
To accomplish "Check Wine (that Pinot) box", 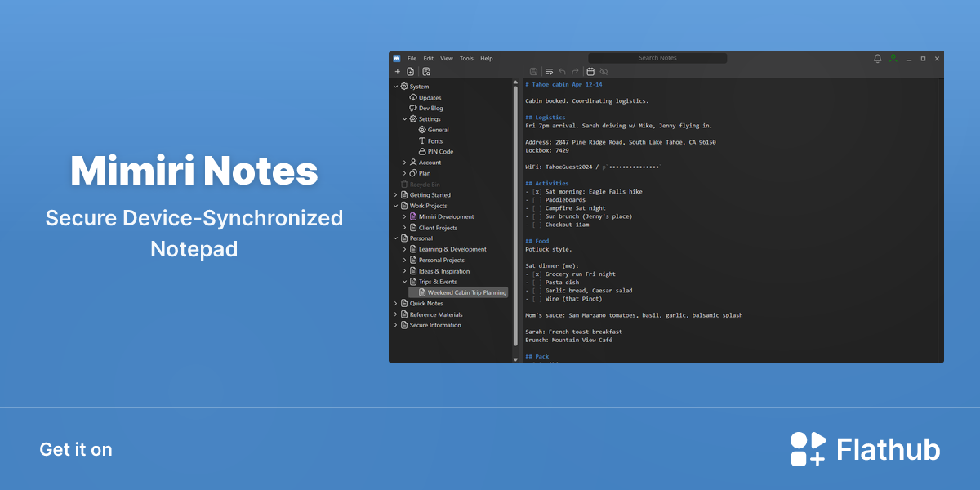I will click(537, 299).
